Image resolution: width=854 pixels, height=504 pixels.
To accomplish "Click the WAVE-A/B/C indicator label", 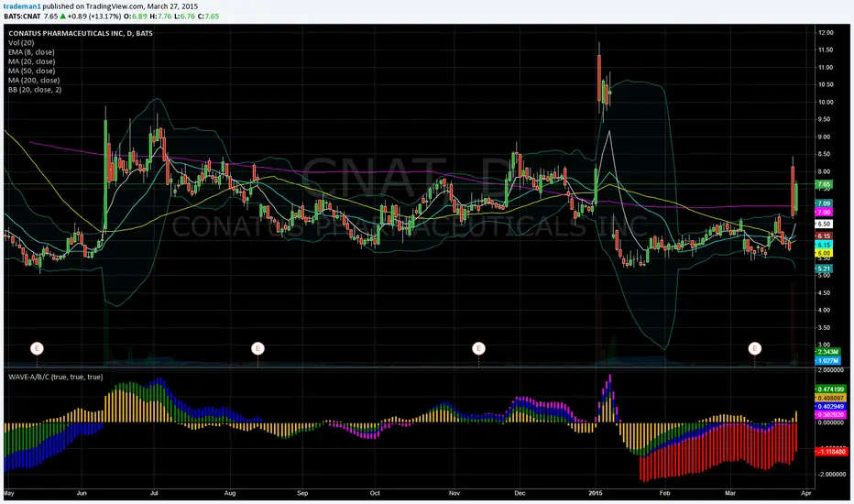I will pyautogui.click(x=55, y=377).
